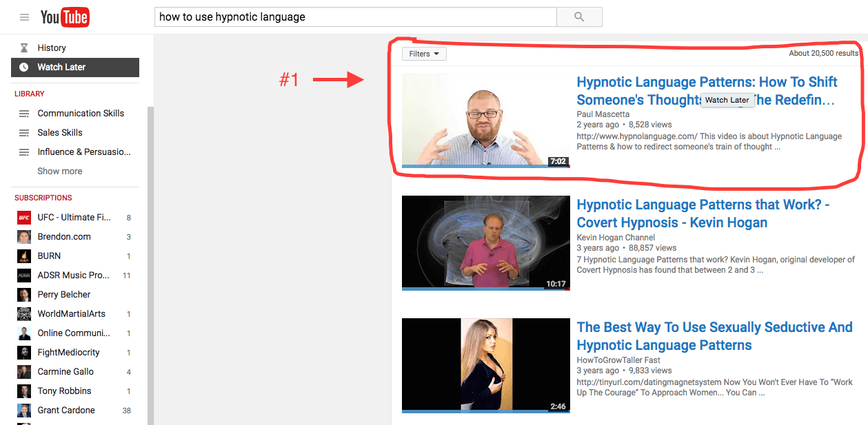Click the Communication Skills playlist icon
Viewport: 868px width, 425px height.
(x=24, y=114)
